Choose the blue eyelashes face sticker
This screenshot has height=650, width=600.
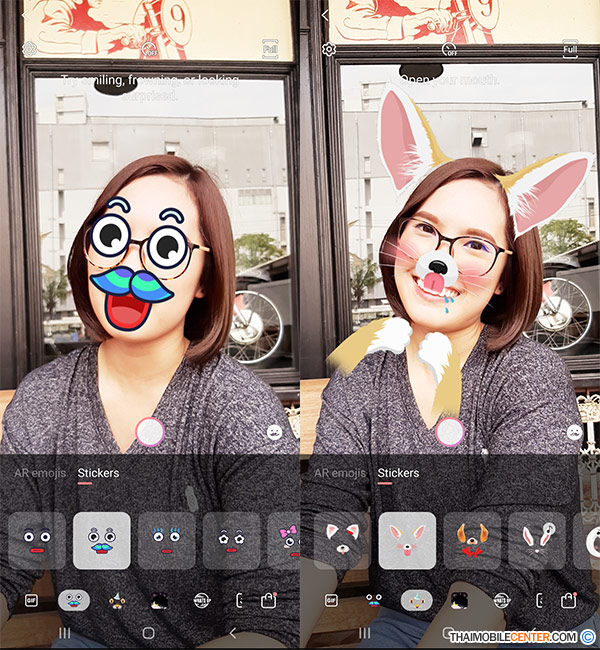click(166, 540)
